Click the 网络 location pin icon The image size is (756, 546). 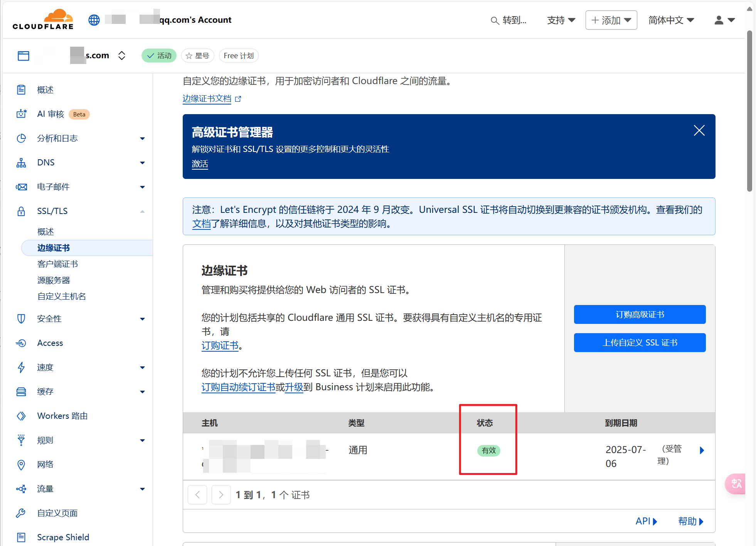21,465
